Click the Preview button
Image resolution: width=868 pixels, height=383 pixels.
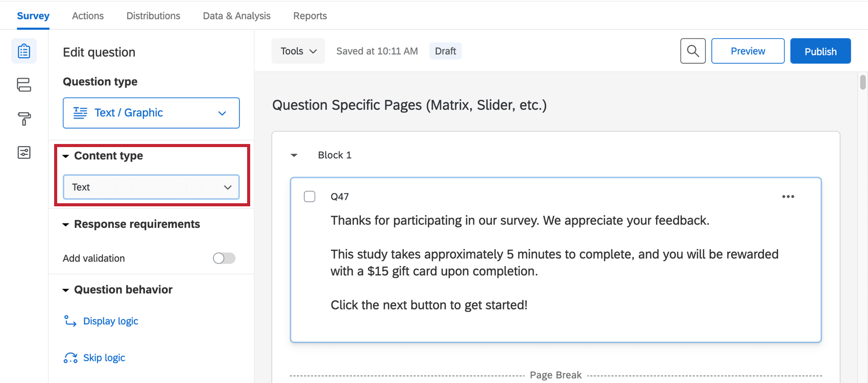[748, 51]
